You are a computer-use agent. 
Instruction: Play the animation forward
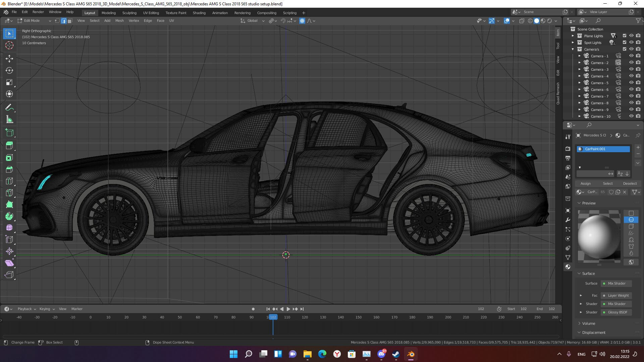(288, 309)
